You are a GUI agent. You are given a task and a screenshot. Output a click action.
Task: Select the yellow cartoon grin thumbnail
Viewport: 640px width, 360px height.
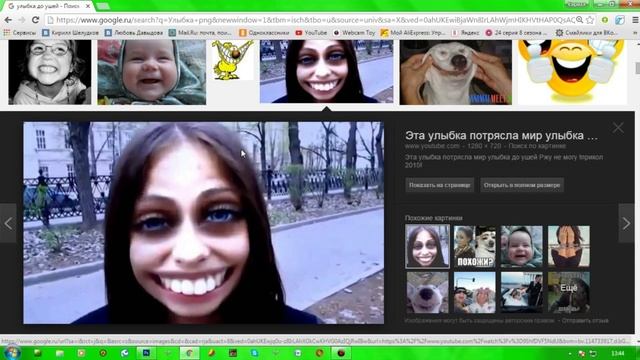click(232, 60)
